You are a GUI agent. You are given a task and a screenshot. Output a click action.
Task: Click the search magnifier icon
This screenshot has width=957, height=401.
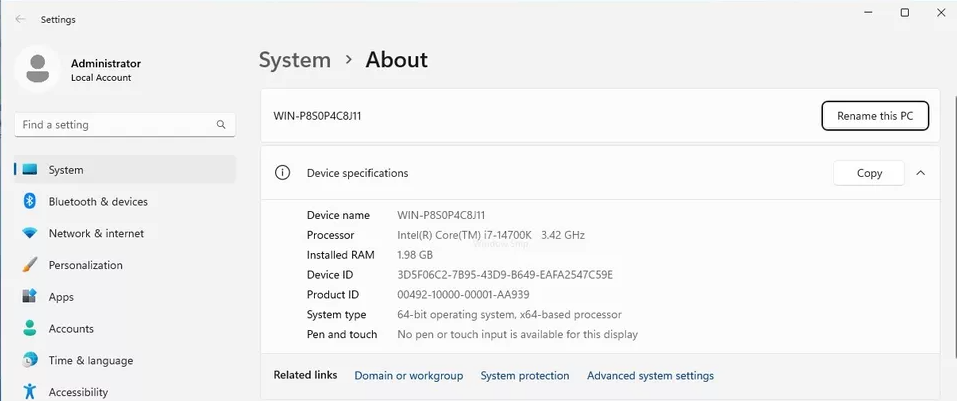click(x=221, y=125)
